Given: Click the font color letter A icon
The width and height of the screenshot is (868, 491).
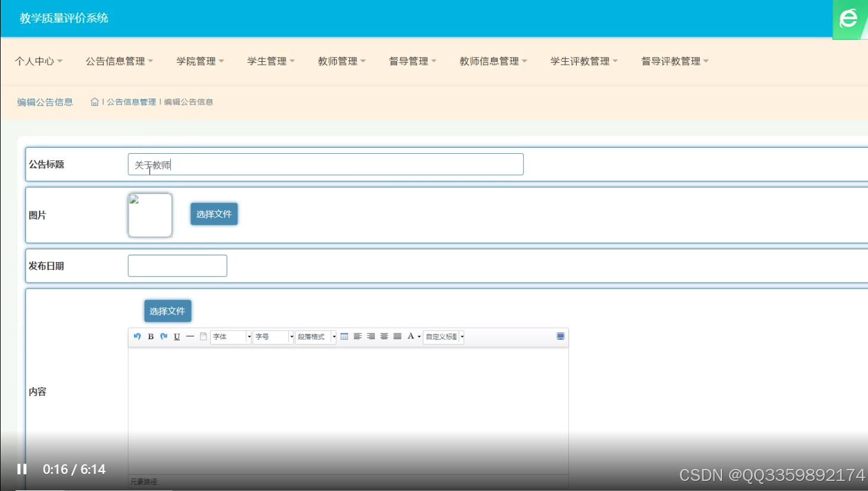Looking at the screenshot, I should coord(411,336).
